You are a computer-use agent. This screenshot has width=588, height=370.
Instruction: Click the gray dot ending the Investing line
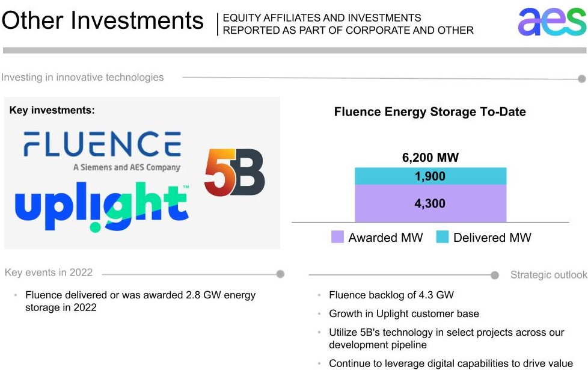581,78
